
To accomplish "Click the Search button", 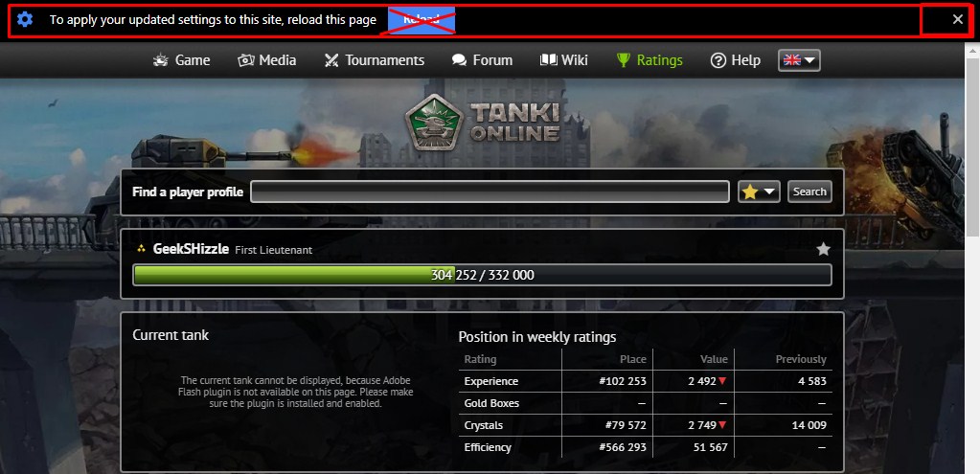I will pyautogui.click(x=809, y=192).
